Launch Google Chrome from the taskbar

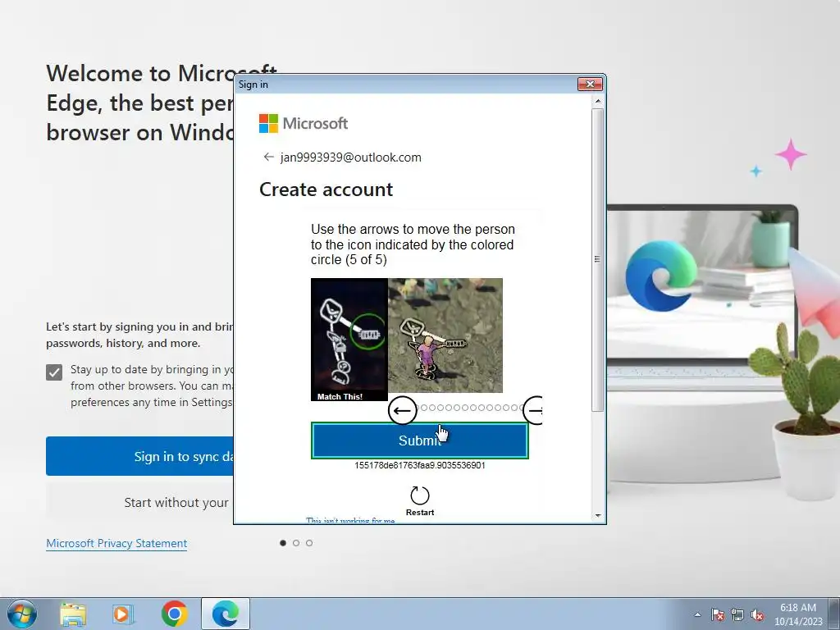pos(174,614)
